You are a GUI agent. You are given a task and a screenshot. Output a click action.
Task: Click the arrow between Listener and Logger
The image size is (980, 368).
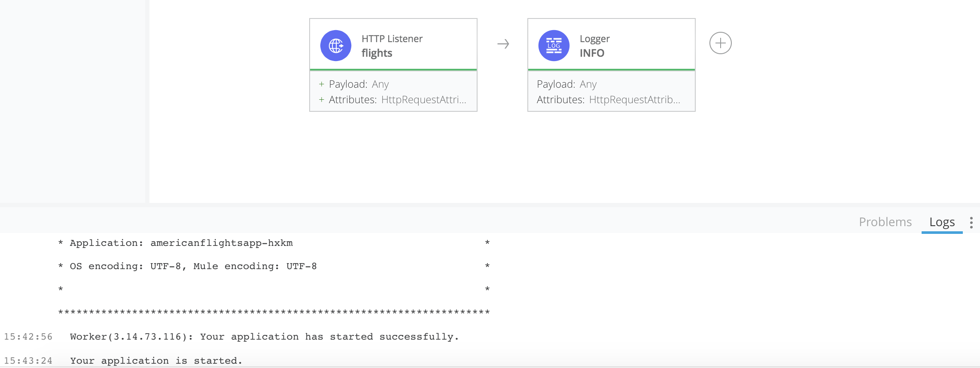pos(503,44)
